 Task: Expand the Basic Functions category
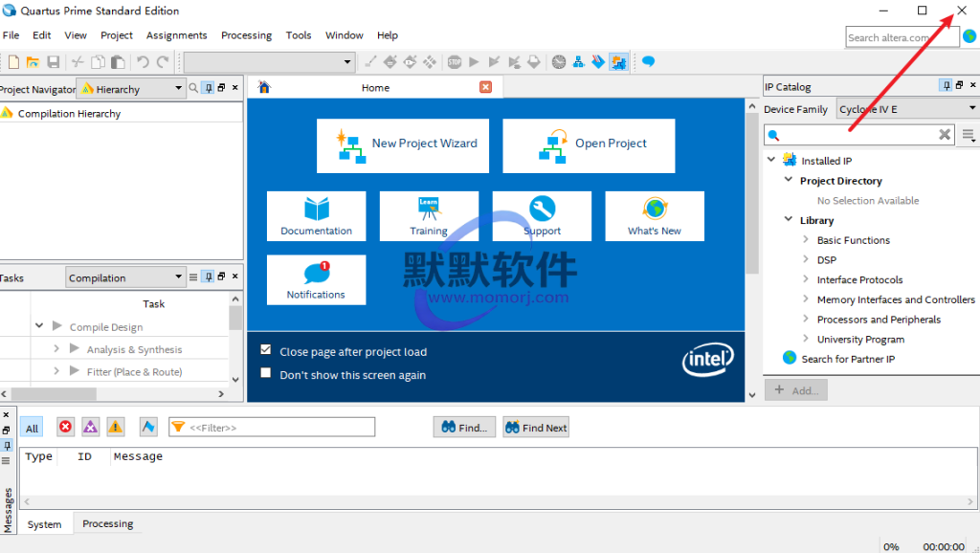[806, 238]
